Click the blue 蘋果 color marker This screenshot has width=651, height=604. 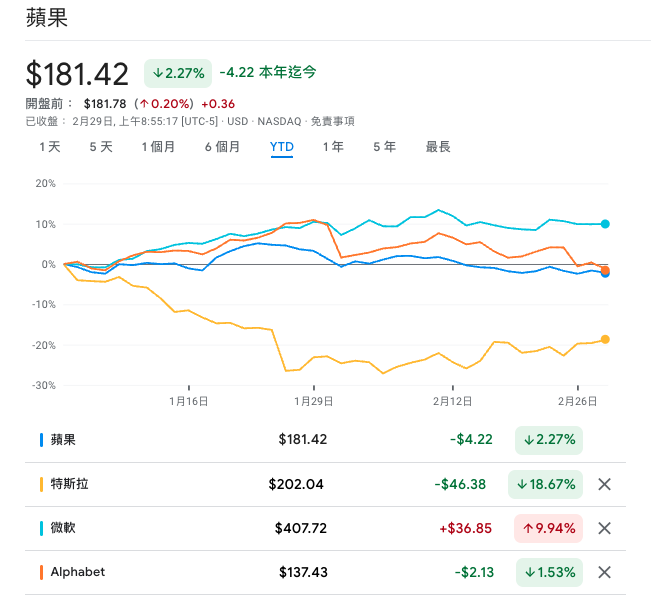[x=42, y=440]
